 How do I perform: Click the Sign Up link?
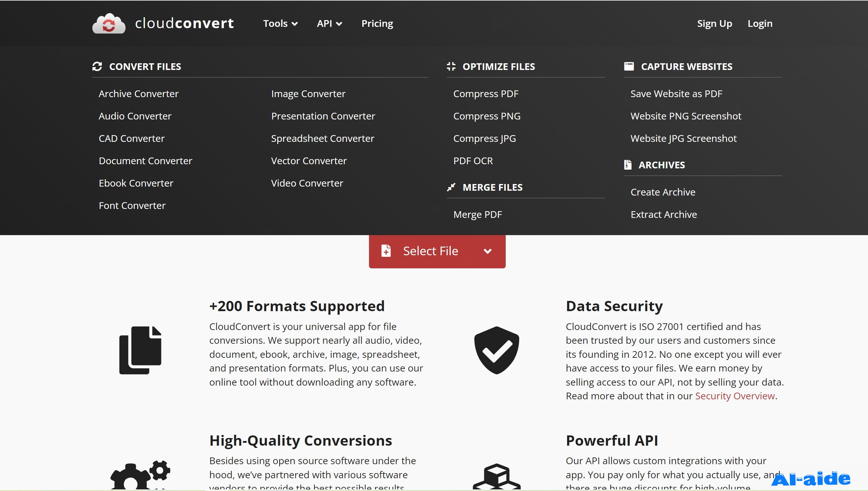[715, 24]
